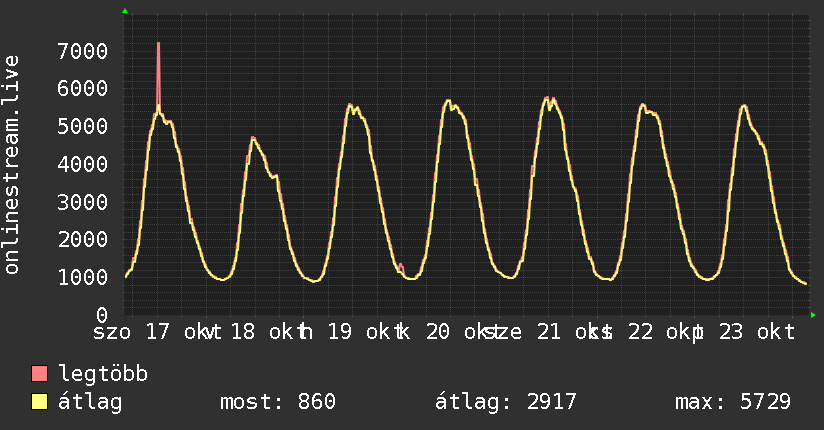Click the 4000 y-axis label

[x=83, y=164]
